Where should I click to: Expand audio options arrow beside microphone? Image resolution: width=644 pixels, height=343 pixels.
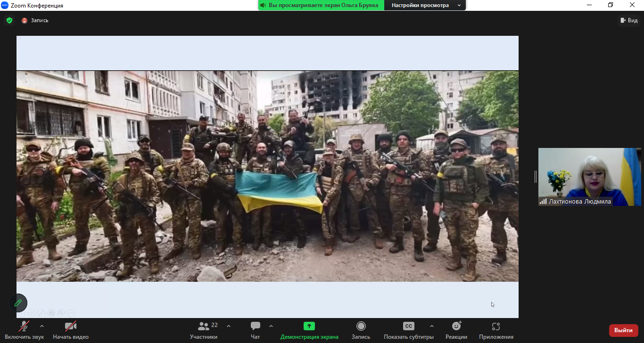[42, 326]
